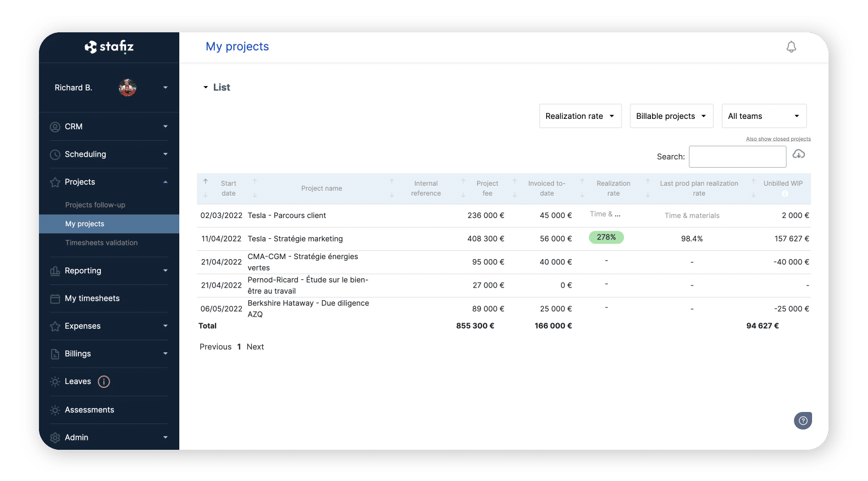Click Richard B. profile avatar
Viewport: 868px width, 481px height.
pyautogui.click(x=128, y=88)
